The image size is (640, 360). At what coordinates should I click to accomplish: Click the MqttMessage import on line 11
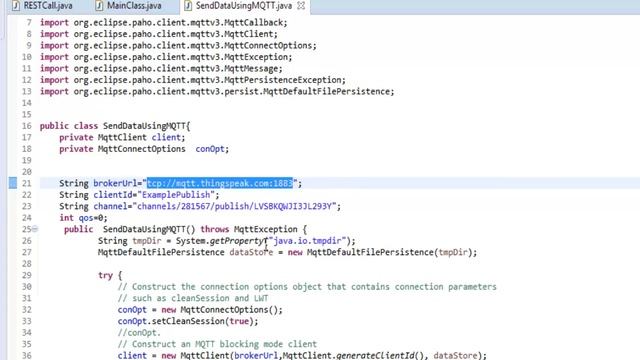click(161, 69)
